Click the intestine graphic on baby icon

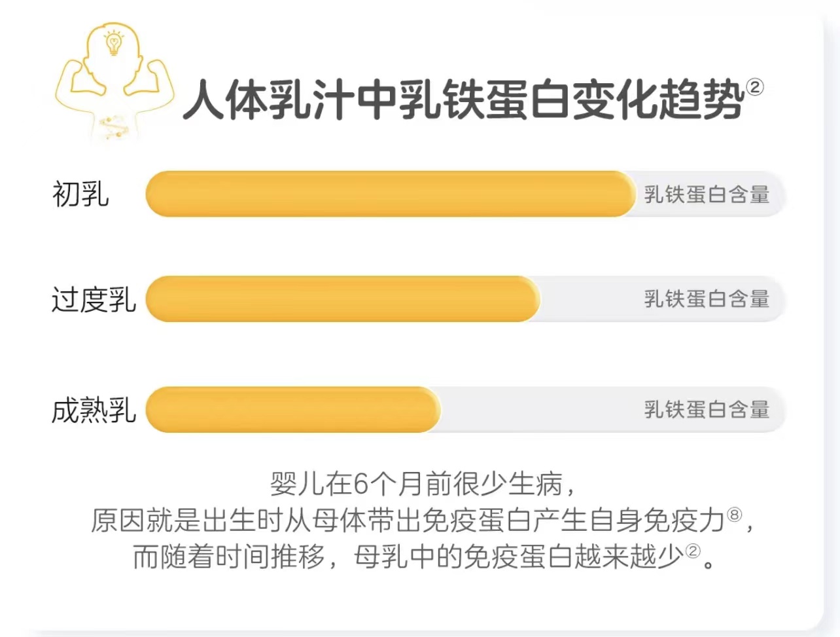coord(114,126)
